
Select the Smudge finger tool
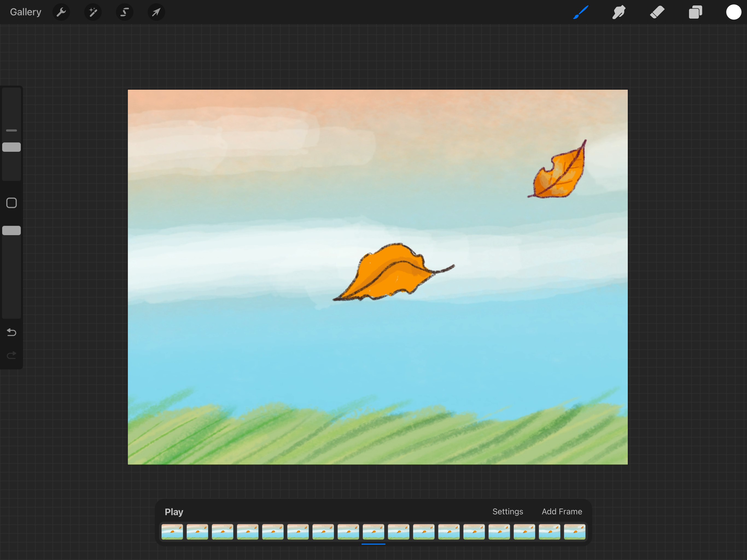point(619,12)
